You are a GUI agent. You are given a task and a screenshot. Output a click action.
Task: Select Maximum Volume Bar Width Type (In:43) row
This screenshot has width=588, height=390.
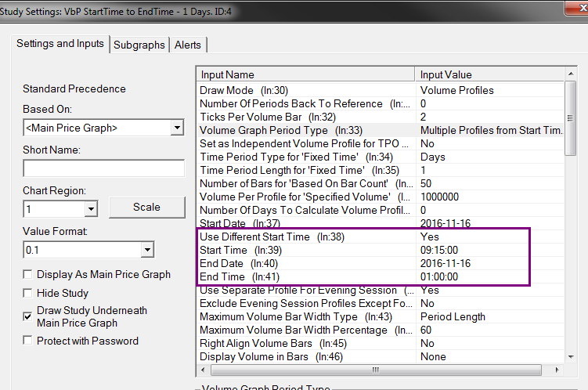(x=381, y=316)
